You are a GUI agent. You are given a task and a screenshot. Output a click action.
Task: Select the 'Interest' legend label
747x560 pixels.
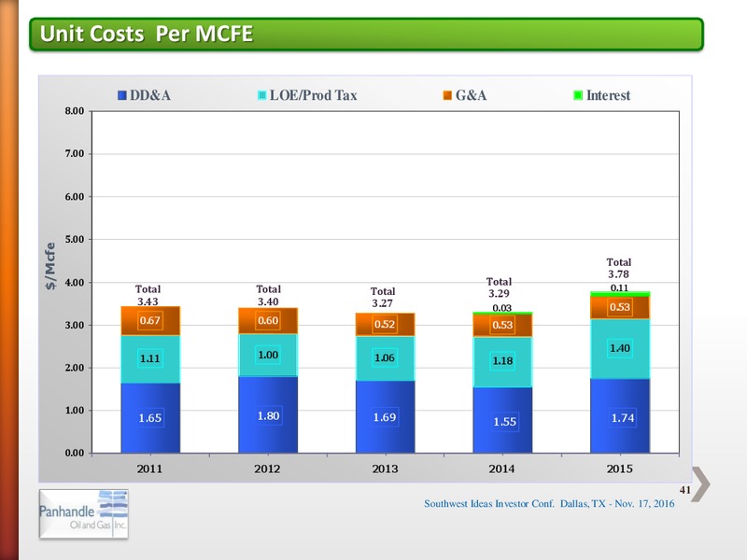pos(608,95)
